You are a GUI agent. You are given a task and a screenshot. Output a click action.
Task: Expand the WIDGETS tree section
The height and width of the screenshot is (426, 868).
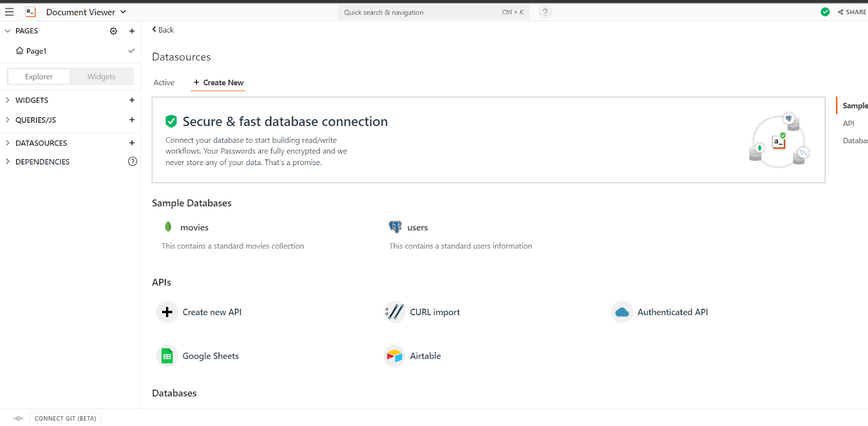coord(8,100)
